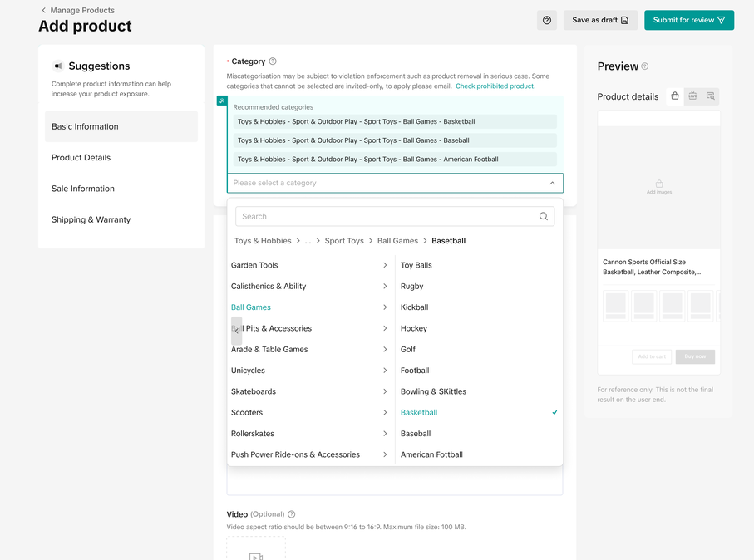Click Submit for review button
Viewport: 754px width, 560px height.
coord(688,20)
